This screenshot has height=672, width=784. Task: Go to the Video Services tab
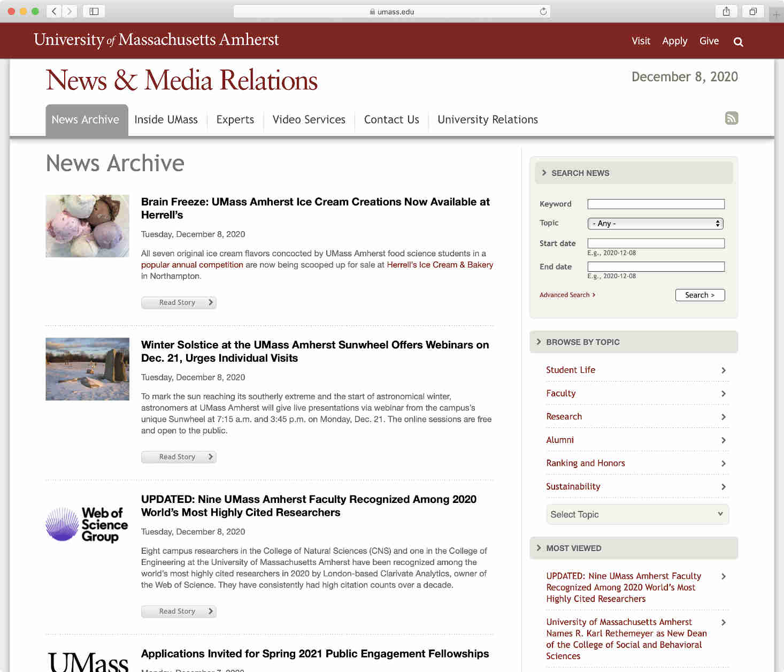click(309, 120)
